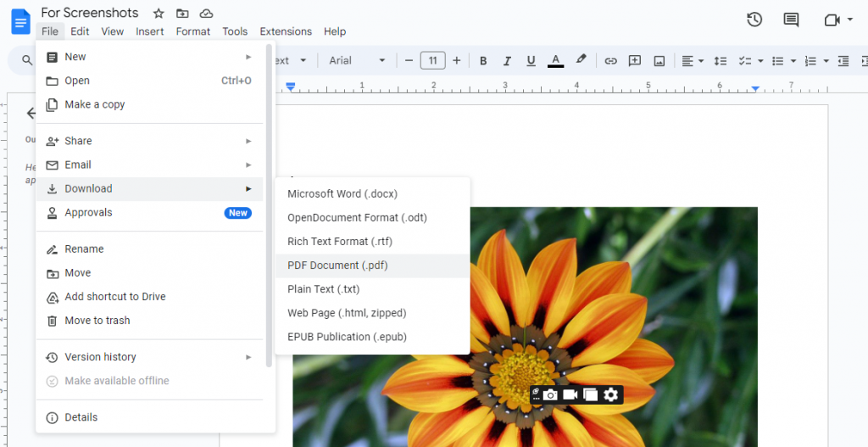This screenshot has width=868, height=447.
Task: Open the Format menu
Action: pos(193,31)
